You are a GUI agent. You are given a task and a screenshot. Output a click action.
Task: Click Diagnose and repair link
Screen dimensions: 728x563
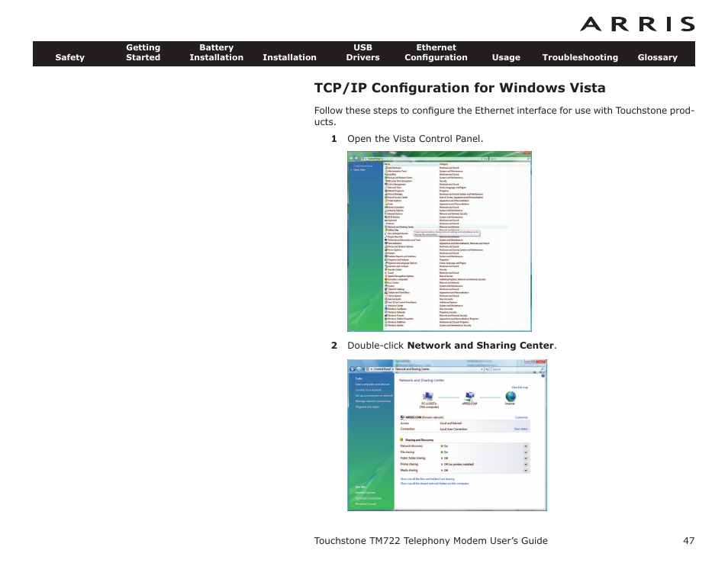click(367, 407)
